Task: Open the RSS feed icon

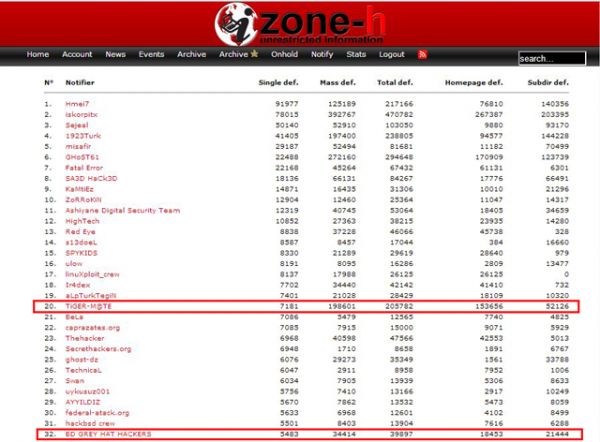Action: click(422, 54)
